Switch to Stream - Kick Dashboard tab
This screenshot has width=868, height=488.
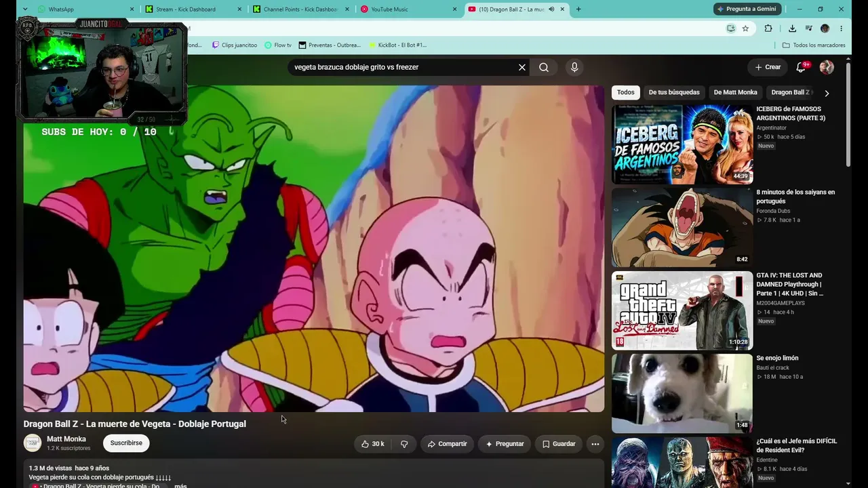[193, 9]
